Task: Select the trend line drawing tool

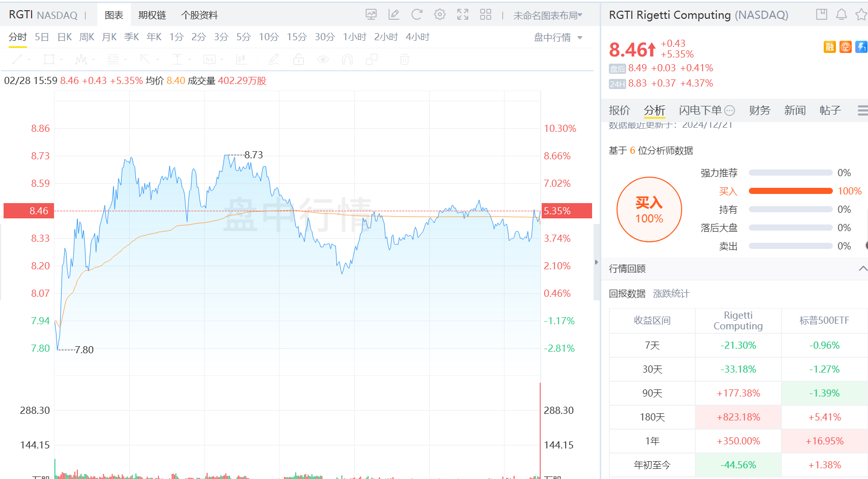Action: click(18, 60)
